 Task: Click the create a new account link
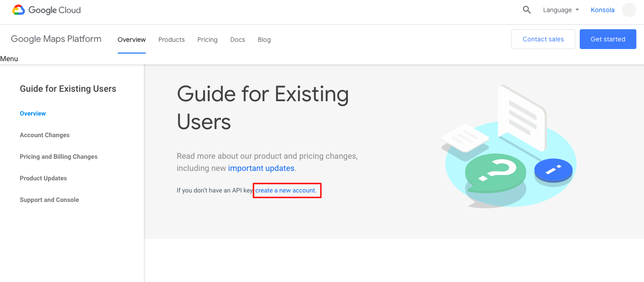285,191
